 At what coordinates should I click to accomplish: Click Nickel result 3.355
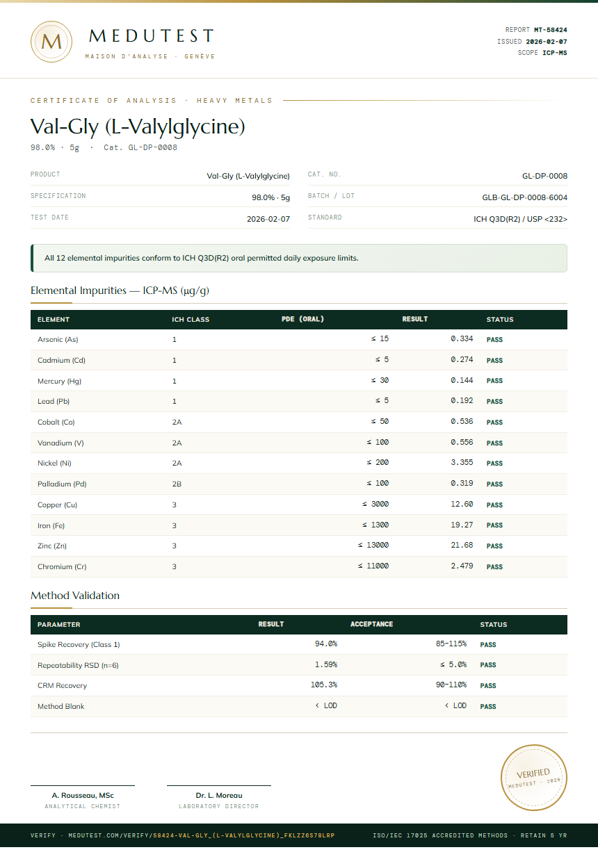462,463
